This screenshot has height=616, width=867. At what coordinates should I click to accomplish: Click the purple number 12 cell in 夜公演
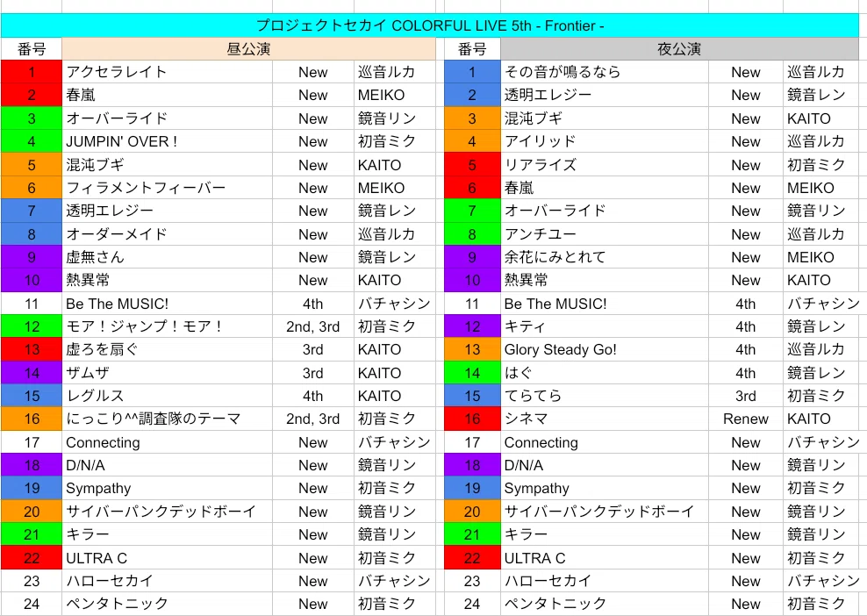[x=472, y=326]
